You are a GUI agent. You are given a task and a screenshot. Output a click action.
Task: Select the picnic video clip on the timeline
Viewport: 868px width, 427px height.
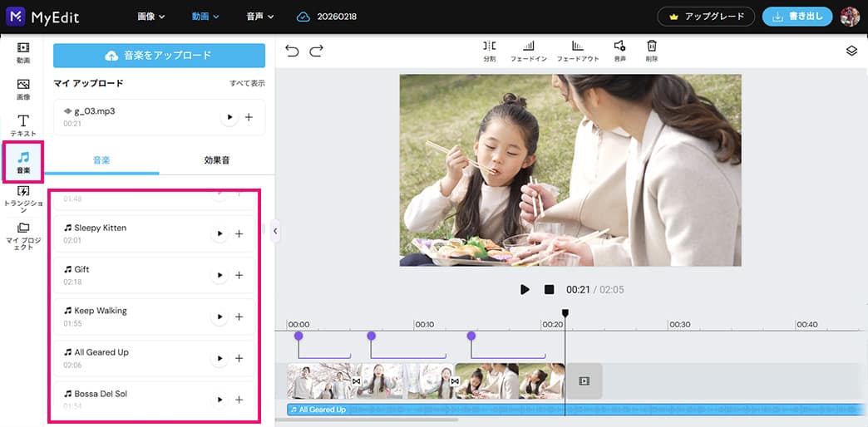[x=510, y=381]
